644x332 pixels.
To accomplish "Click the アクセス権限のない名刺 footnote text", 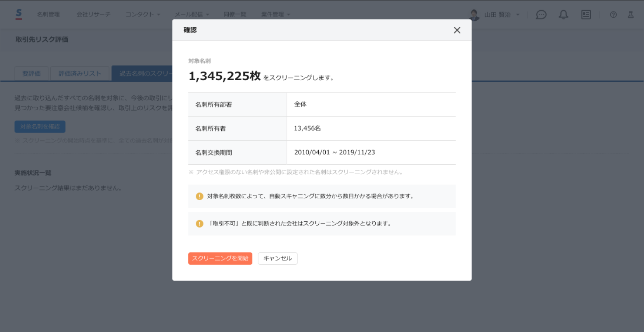I will (x=296, y=172).
